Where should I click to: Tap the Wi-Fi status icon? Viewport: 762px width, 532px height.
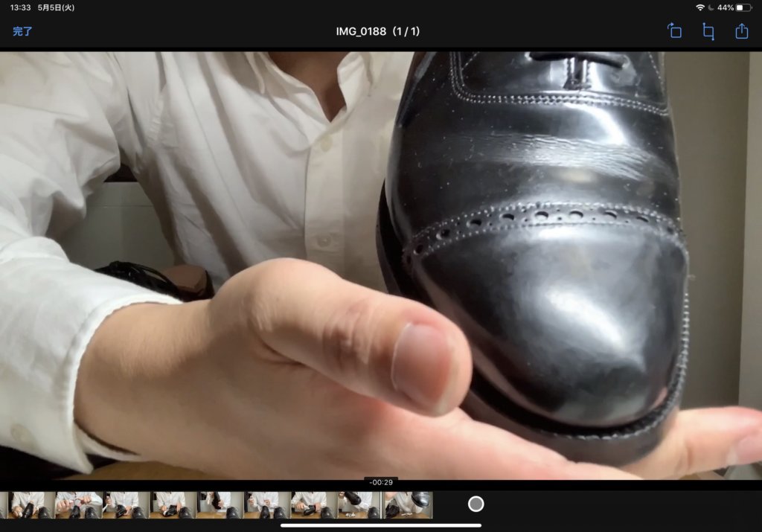tap(699, 7)
